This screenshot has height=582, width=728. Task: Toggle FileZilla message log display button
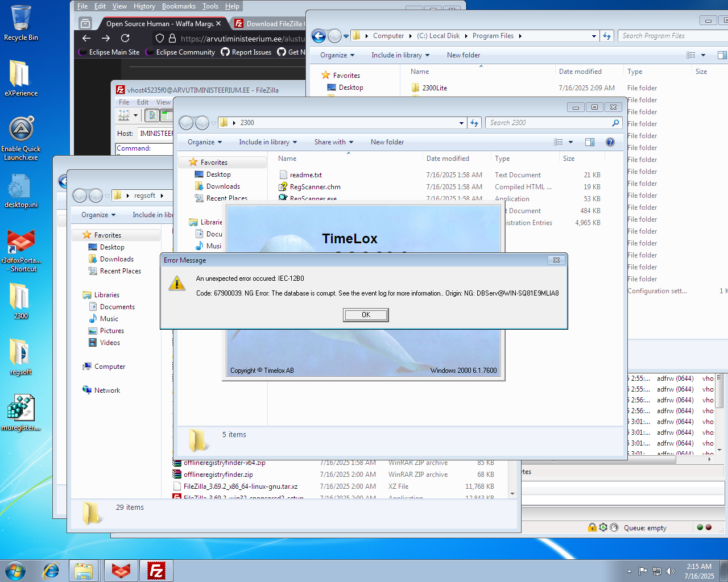click(152, 115)
